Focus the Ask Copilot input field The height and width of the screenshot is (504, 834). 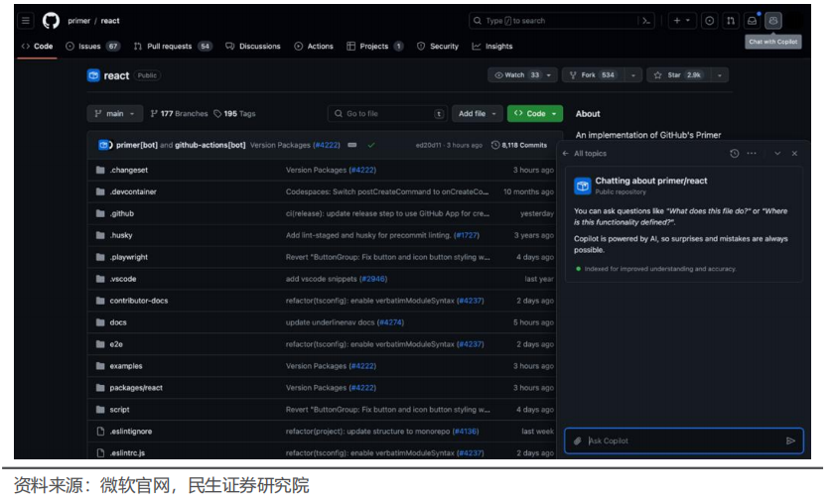684,441
